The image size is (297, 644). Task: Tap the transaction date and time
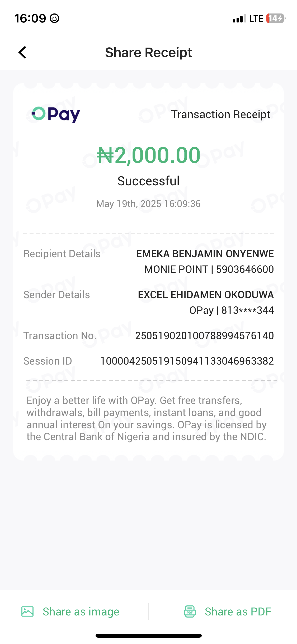[x=148, y=204]
